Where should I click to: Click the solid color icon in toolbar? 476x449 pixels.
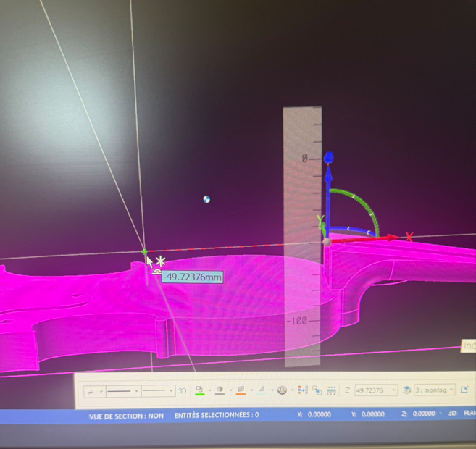point(220,390)
